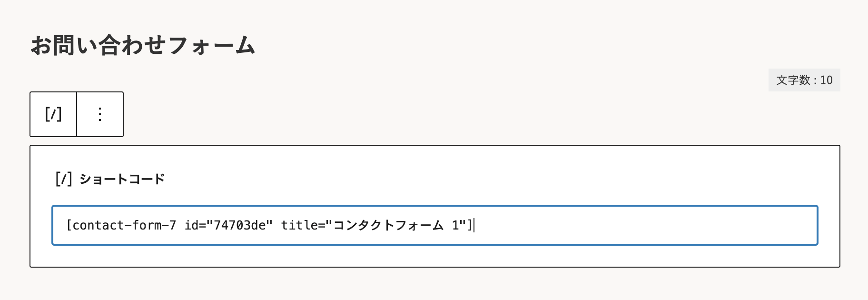Click the shortcode icon beside ショートコード label
868x300 pixels.
(64, 179)
